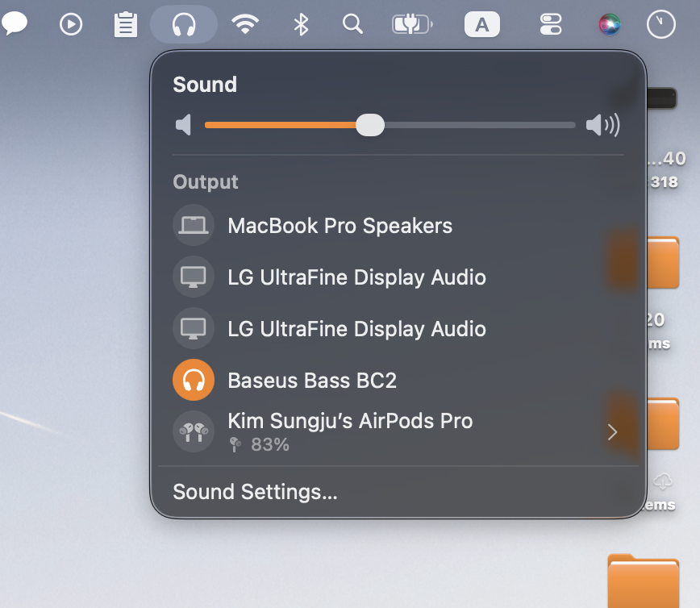This screenshot has height=608, width=700.
Task: Click the Now Playing play-circle menu bar icon
Action: click(x=71, y=24)
